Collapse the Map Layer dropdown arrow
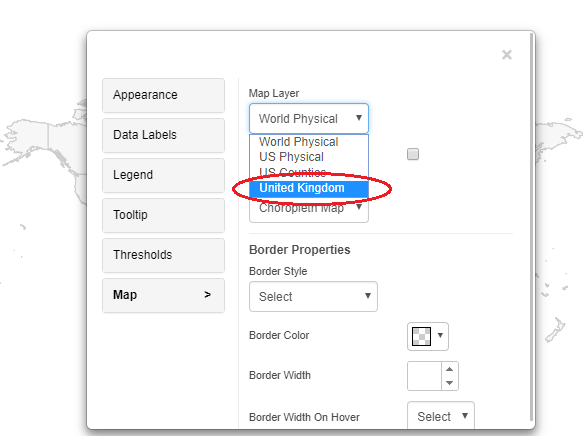The width and height of the screenshot is (583, 436). pyautogui.click(x=358, y=118)
